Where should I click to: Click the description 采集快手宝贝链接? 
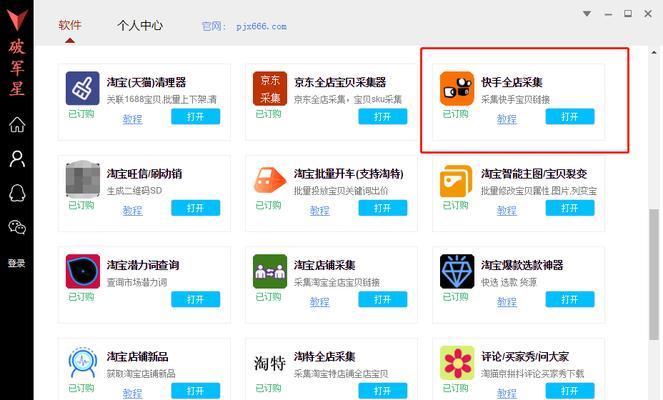coord(515,100)
